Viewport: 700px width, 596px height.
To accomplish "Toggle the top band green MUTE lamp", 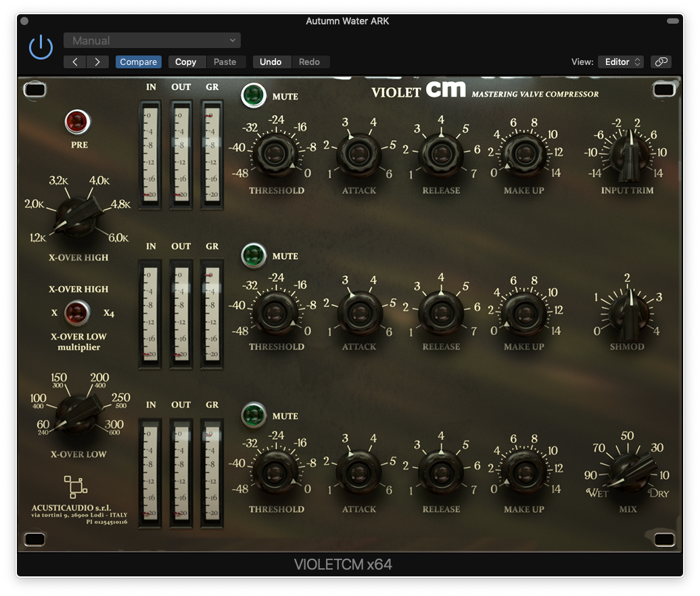I will (x=253, y=95).
